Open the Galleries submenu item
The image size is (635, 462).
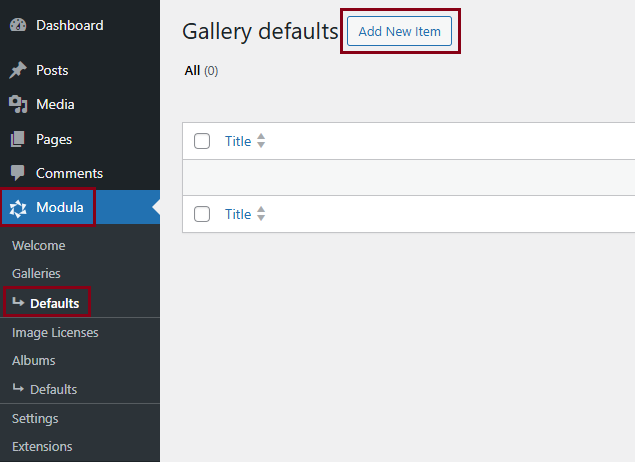36,273
